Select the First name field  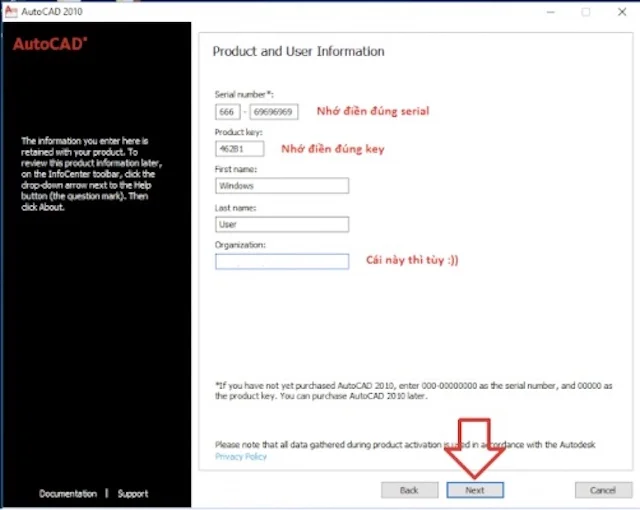click(282, 186)
